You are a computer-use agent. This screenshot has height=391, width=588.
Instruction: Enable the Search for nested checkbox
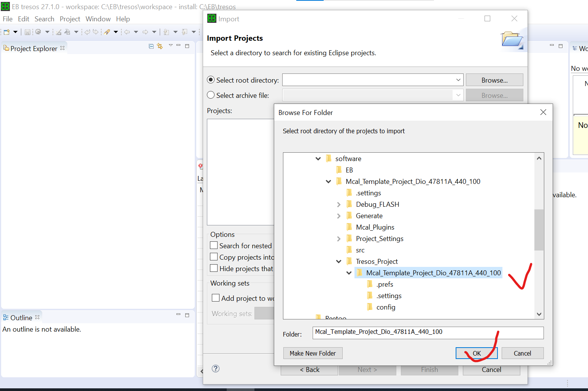click(214, 245)
